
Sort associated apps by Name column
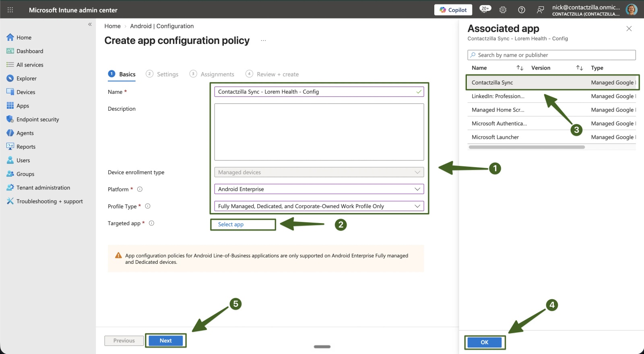click(x=520, y=68)
